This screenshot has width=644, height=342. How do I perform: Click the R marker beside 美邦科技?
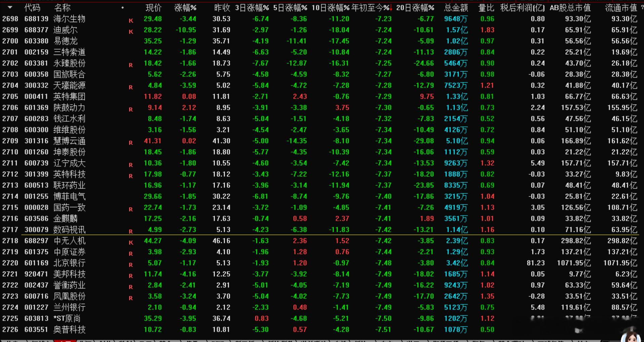coord(131,276)
